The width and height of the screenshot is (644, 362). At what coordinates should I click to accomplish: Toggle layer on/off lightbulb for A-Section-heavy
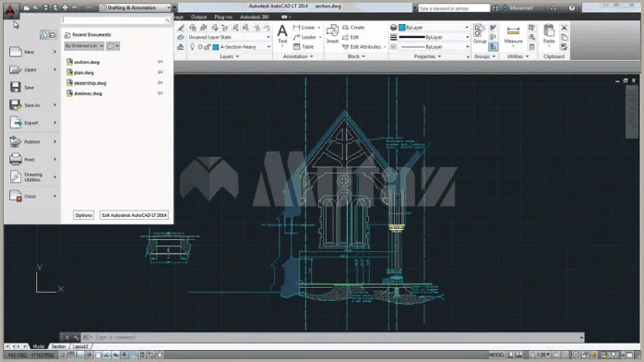coord(192,47)
